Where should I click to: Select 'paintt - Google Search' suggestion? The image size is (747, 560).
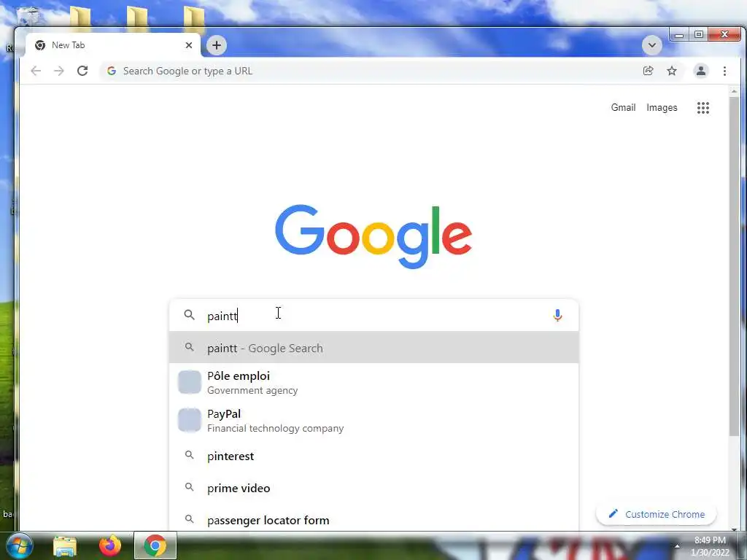(x=374, y=348)
